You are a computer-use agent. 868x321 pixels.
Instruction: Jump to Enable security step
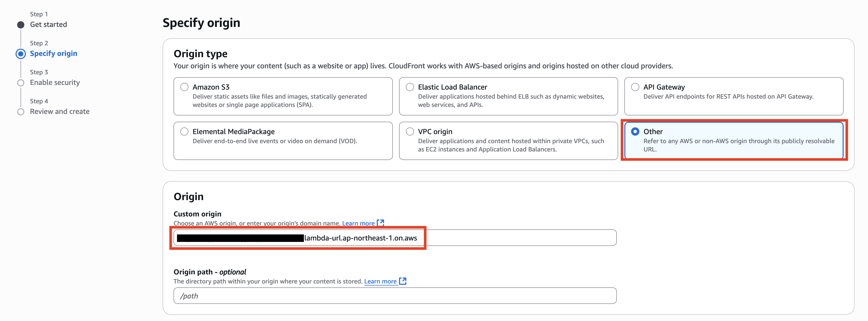coord(55,83)
